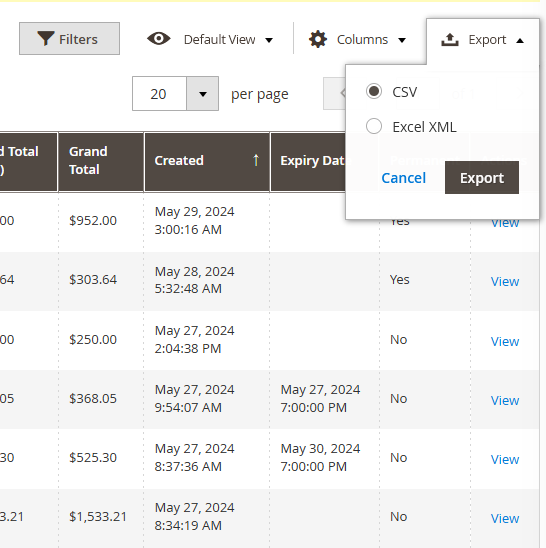Open the Filters panel
The width and height of the screenshot is (546, 548).
[x=69, y=39]
